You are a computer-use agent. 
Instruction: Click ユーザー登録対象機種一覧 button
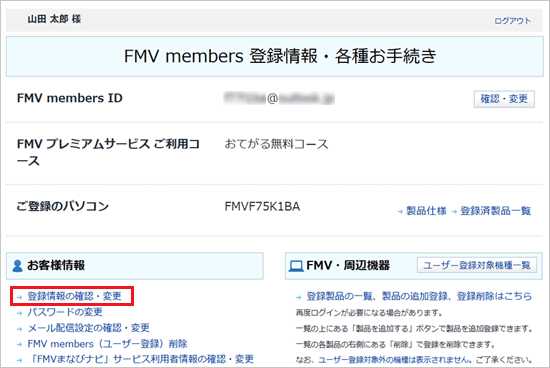pyautogui.click(x=477, y=265)
